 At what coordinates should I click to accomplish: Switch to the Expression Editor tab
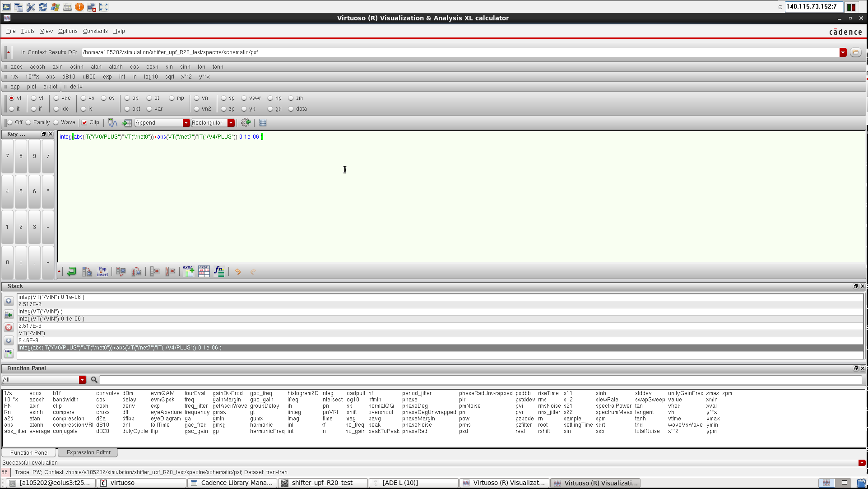tap(88, 452)
